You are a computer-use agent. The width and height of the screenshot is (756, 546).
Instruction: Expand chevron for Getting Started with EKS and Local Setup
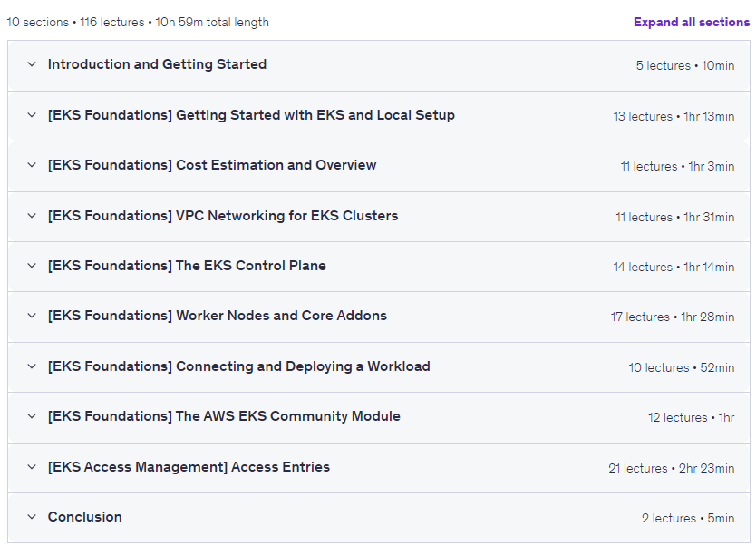(x=32, y=115)
